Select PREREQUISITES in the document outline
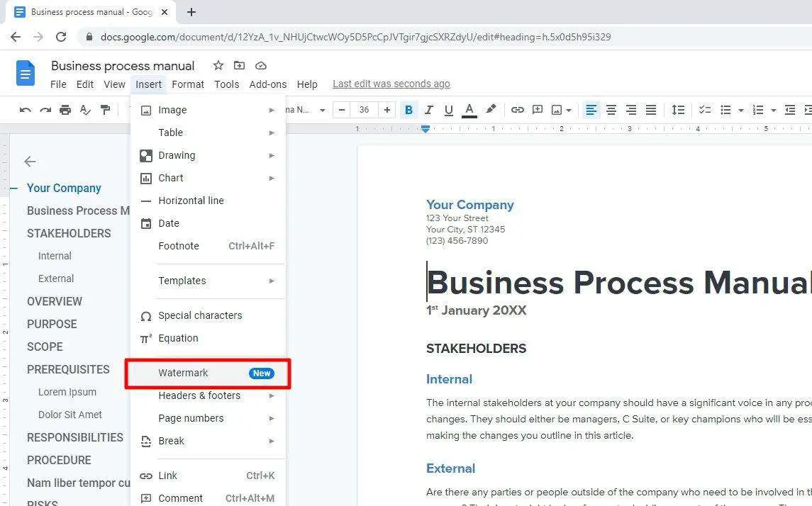The image size is (812, 506). pos(68,369)
